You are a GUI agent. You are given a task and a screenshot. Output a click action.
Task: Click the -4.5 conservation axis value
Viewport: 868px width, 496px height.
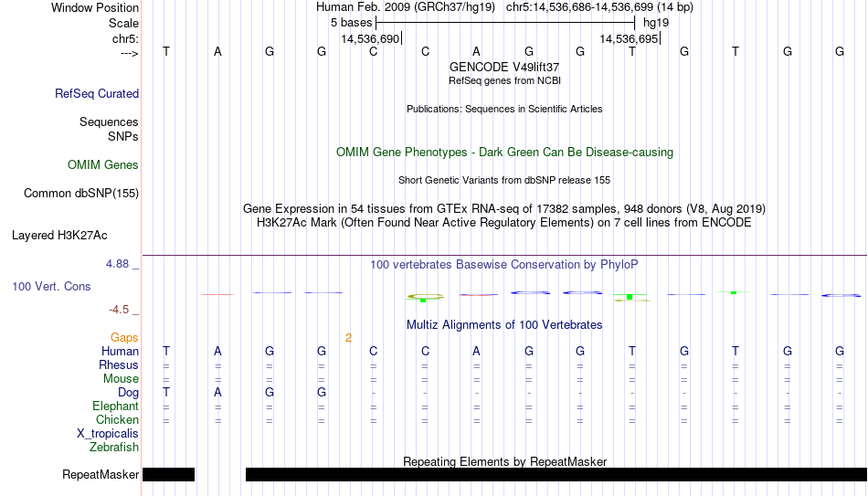click(119, 310)
